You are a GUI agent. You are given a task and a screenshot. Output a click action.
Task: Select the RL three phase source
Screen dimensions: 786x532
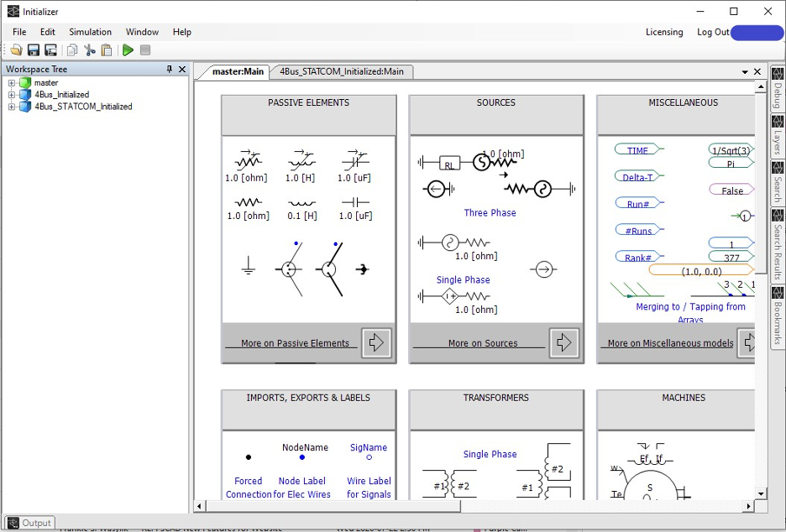[469, 161]
